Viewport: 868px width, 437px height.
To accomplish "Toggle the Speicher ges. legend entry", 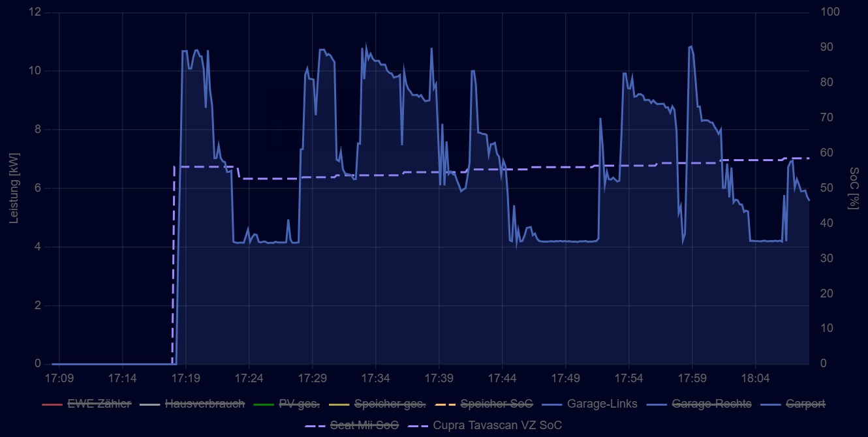I will [377, 404].
